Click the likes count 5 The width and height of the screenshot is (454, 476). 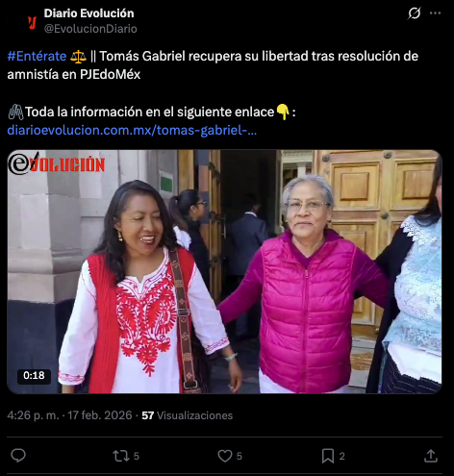(x=240, y=456)
